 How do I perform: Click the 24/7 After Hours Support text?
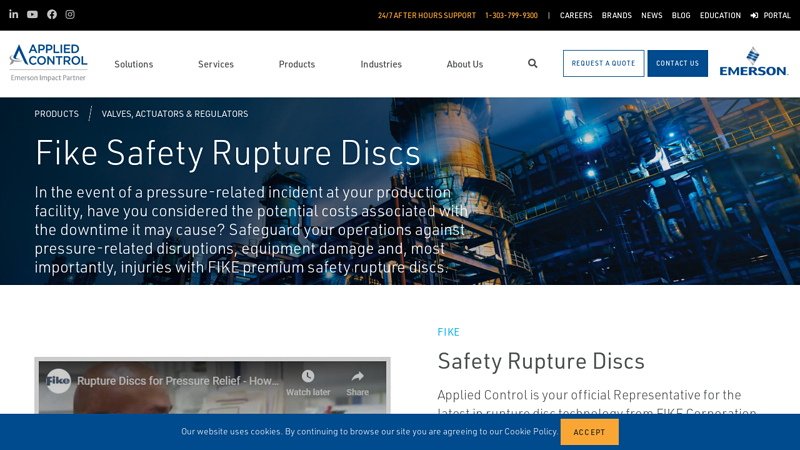pos(427,15)
